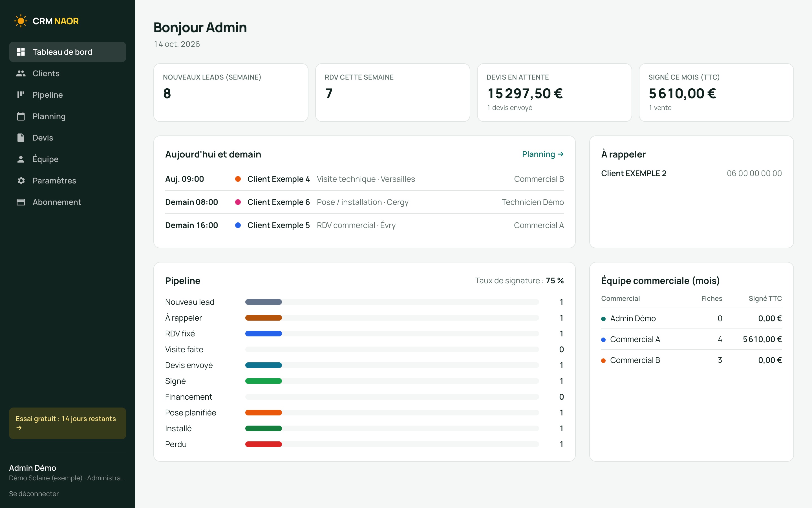Click the Devis document icon
Screen dimensions: 812x508
click(x=21, y=138)
